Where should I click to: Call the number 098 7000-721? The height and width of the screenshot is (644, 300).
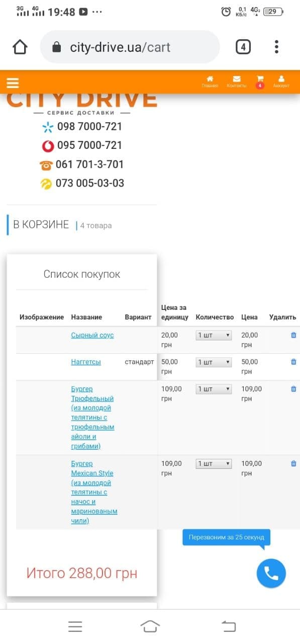[x=89, y=126]
